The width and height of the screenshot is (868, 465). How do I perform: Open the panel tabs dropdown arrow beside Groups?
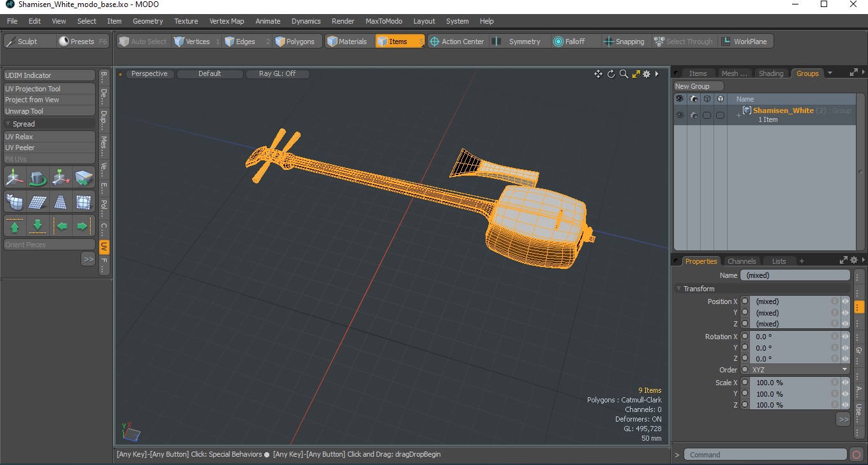coord(830,73)
